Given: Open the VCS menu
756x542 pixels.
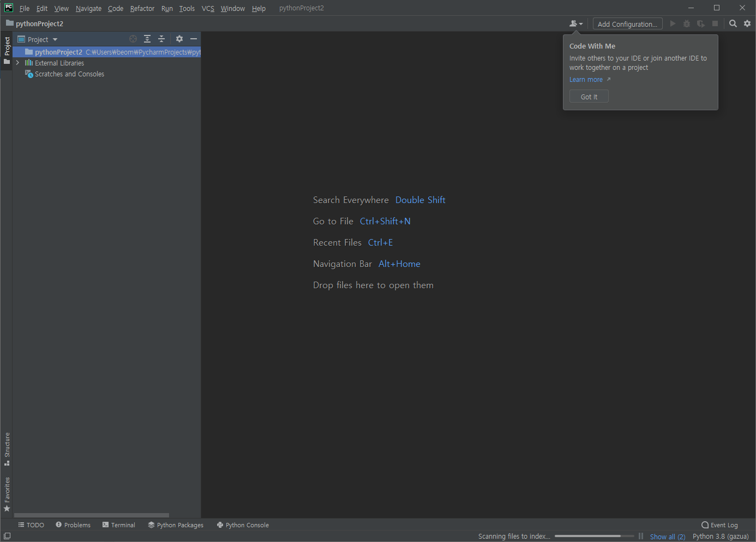Looking at the screenshot, I should click(208, 8).
